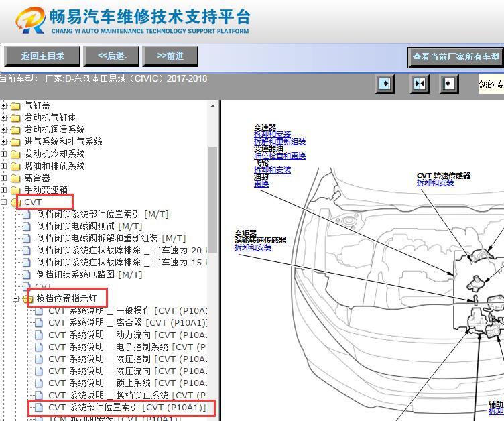The image size is (504, 421).
Task: Open CVT 系统说明 一般操作 document
Action: [x=127, y=310]
